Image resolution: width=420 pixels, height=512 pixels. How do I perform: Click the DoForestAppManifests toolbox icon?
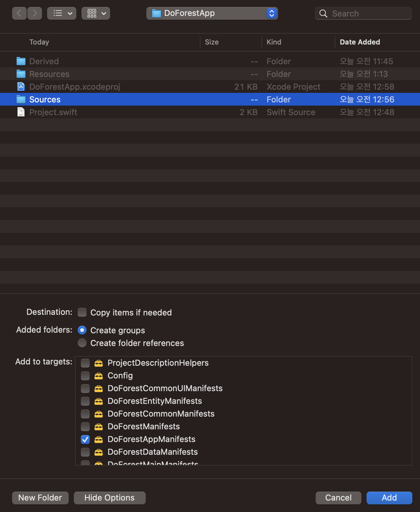(x=99, y=439)
